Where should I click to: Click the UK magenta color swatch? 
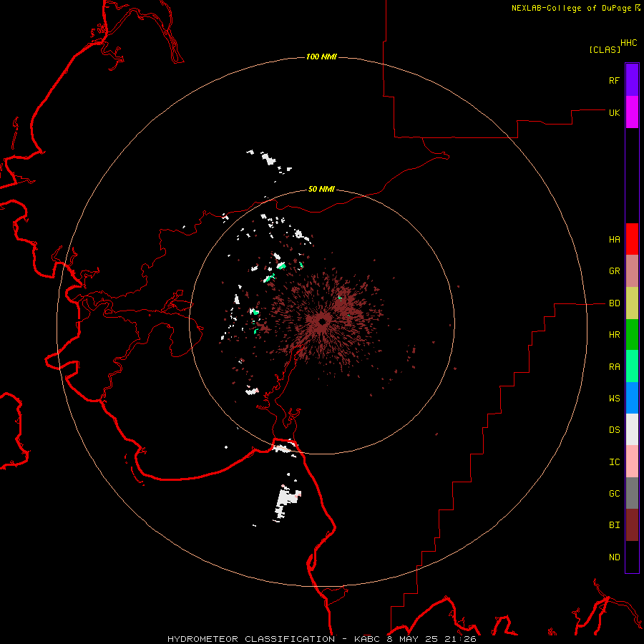pos(632,112)
